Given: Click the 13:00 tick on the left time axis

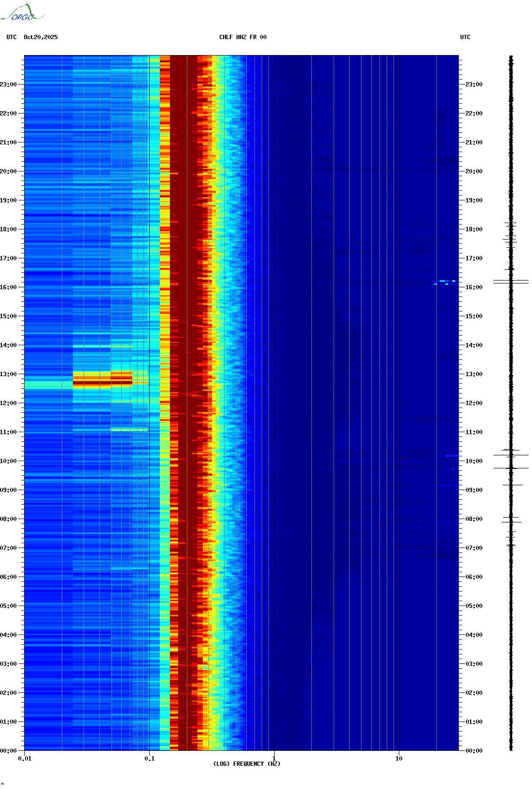Looking at the screenshot, I should click(9, 374).
